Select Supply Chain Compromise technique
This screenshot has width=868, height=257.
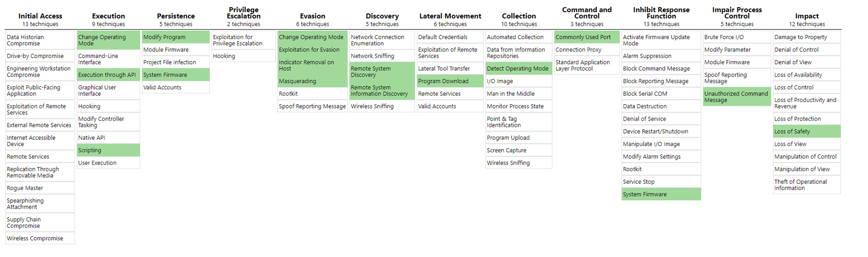pyautogui.click(x=40, y=222)
